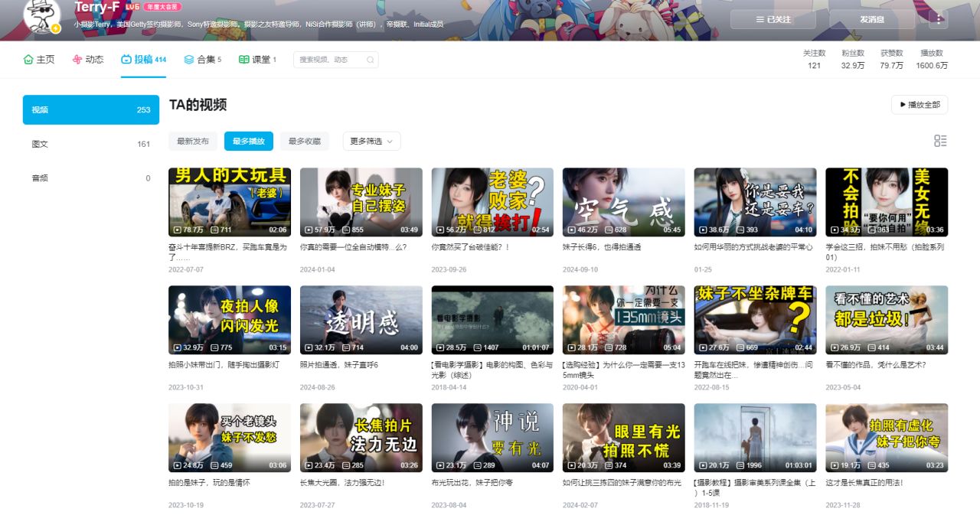The width and height of the screenshot is (980, 515).
Task: Open the 透明感 video thumbnail
Action: [x=361, y=320]
